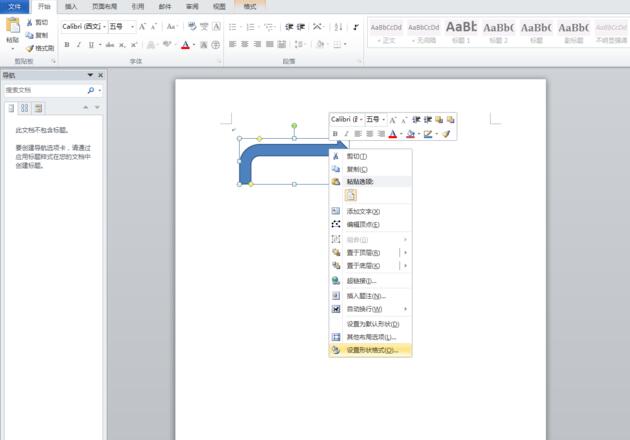The width and height of the screenshot is (630, 440).
Task: Click the Show/Hide paragraph marks icon
Action: pyautogui.click(x=356, y=27)
